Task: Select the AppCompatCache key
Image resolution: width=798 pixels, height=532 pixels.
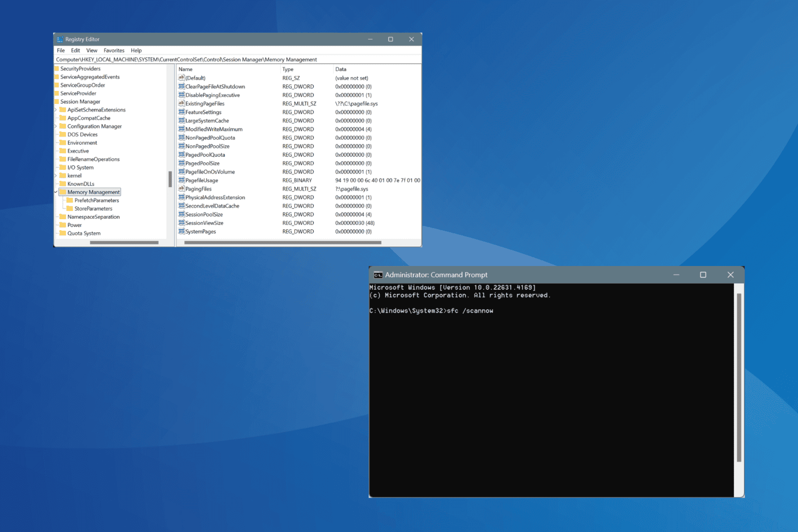Action: (x=89, y=118)
